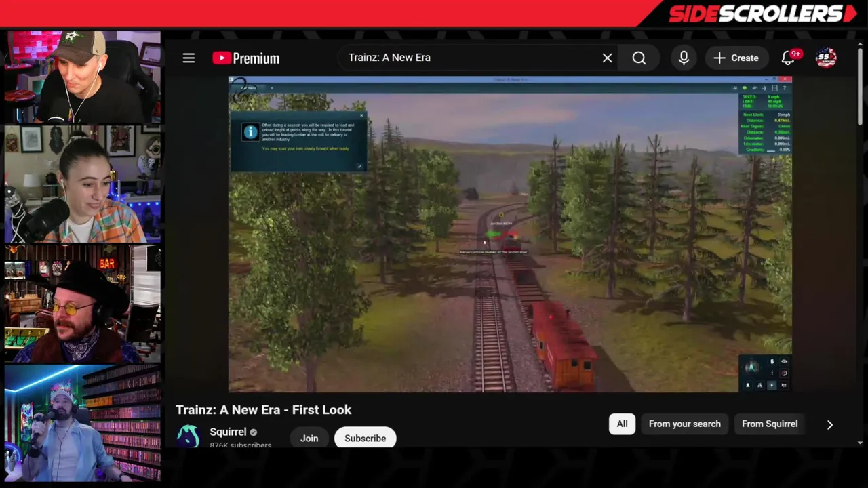Click the game window red close button

(x=785, y=79)
